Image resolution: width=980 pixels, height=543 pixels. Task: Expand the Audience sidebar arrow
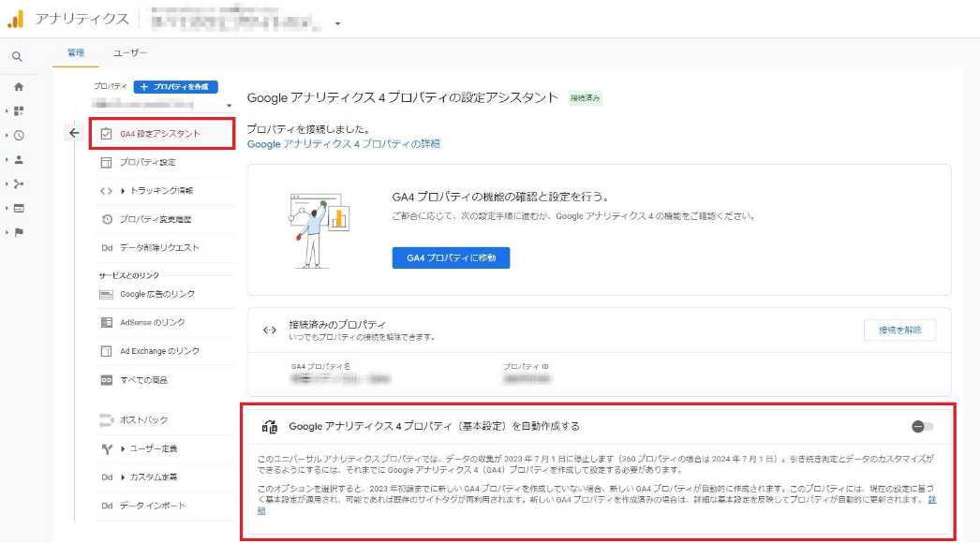[7, 160]
